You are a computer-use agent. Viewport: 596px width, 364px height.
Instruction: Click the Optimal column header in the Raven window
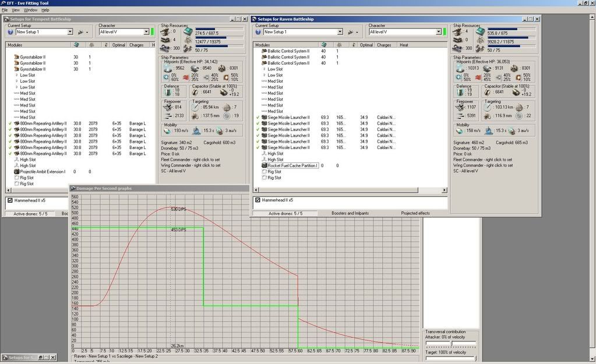366,45
